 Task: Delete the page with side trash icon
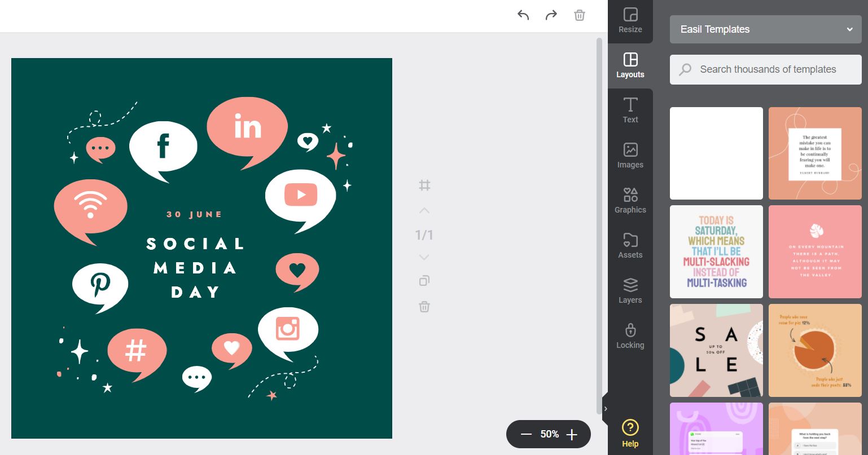click(x=424, y=307)
